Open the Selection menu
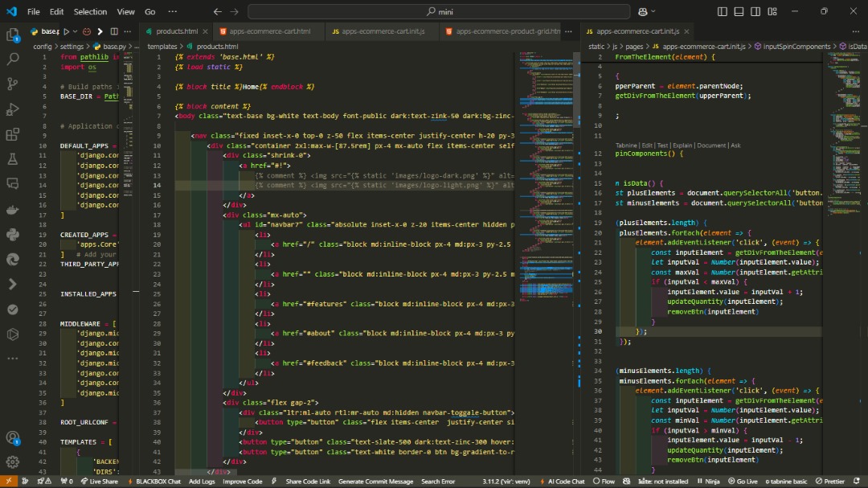 90,12
